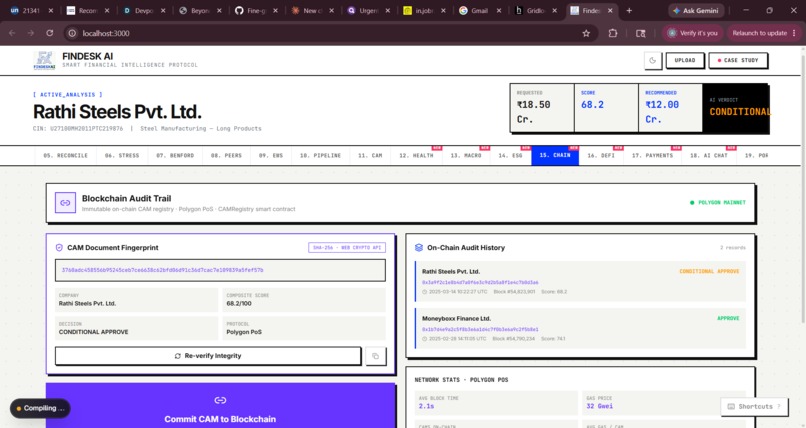Click the Rathi Steels transaction hash link
This screenshot has height=428, width=806.
(480, 282)
